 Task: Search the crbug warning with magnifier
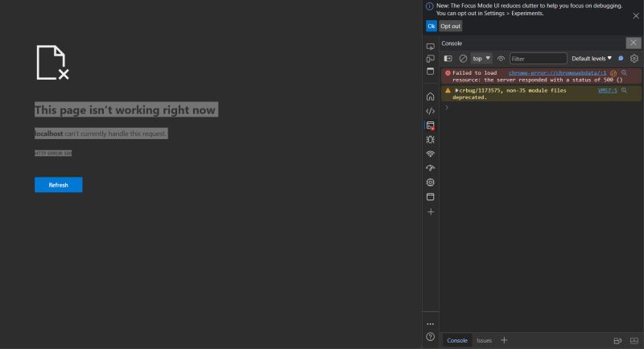[x=625, y=90]
